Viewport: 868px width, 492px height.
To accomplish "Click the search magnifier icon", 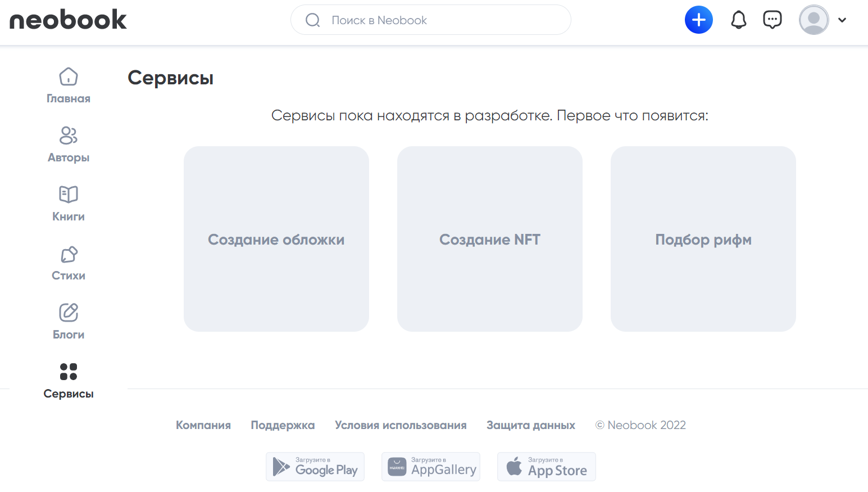I will point(313,20).
